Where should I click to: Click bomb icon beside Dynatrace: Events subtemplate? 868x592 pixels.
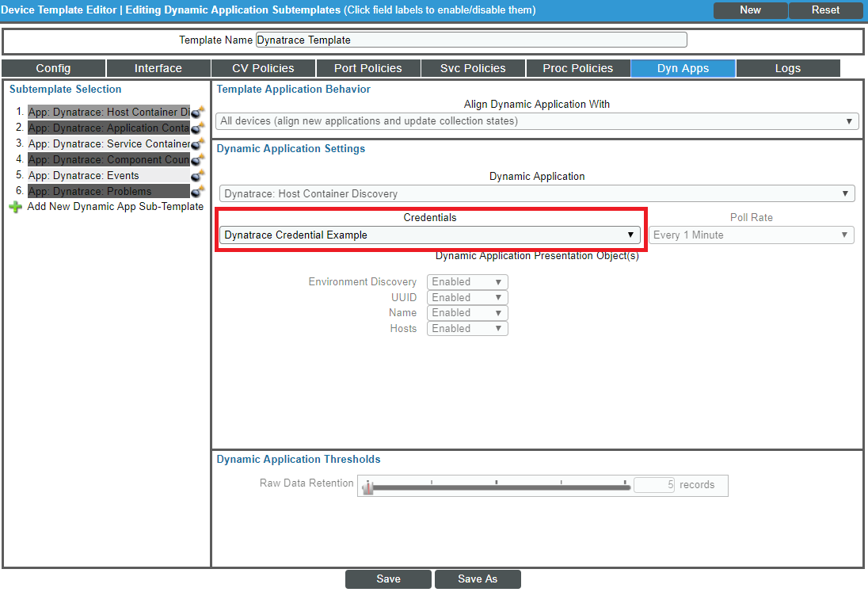(198, 176)
